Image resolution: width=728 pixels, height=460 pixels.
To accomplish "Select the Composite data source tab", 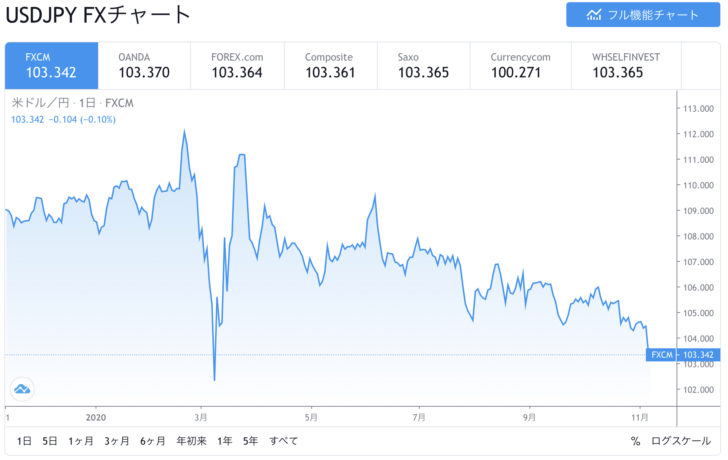I will click(331, 65).
